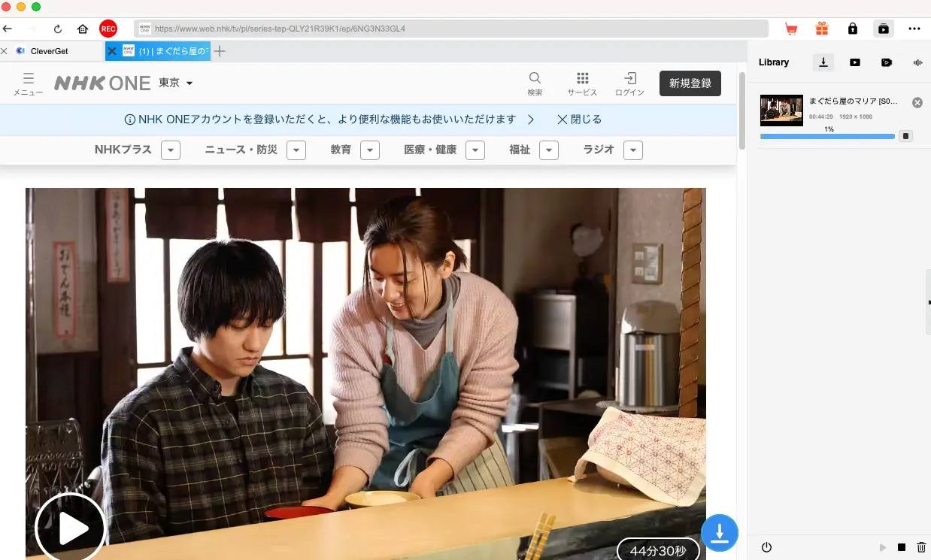The image size is (931, 560).
Task: Play the video with the circular play button
Action: coord(71,528)
